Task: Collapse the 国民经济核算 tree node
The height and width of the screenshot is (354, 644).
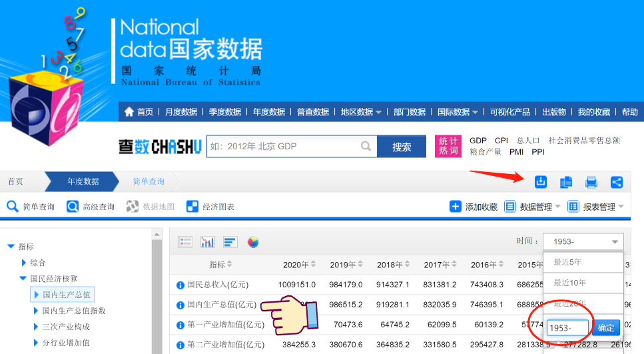Action: (x=23, y=279)
